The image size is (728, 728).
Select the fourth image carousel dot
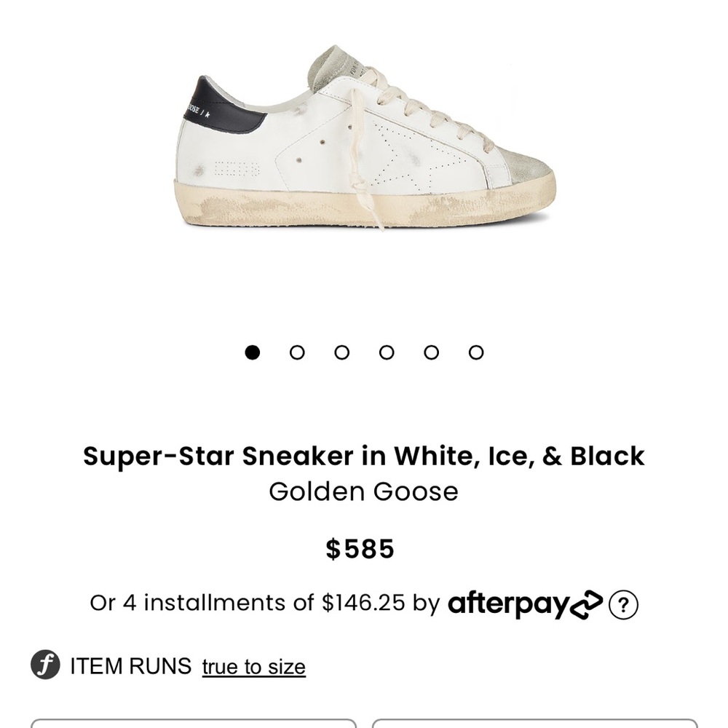coord(386,352)
